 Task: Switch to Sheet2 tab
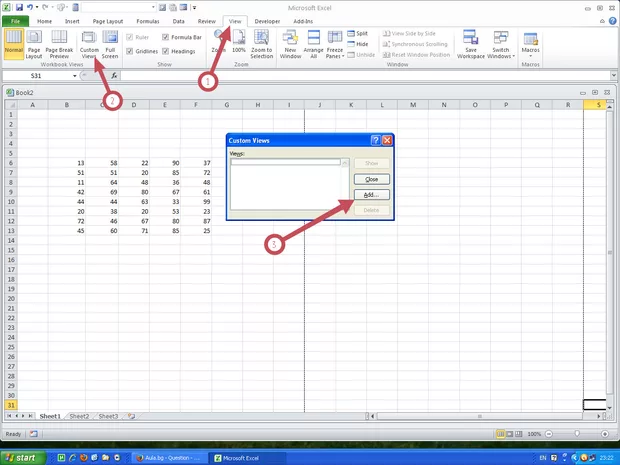click(79, 415)
